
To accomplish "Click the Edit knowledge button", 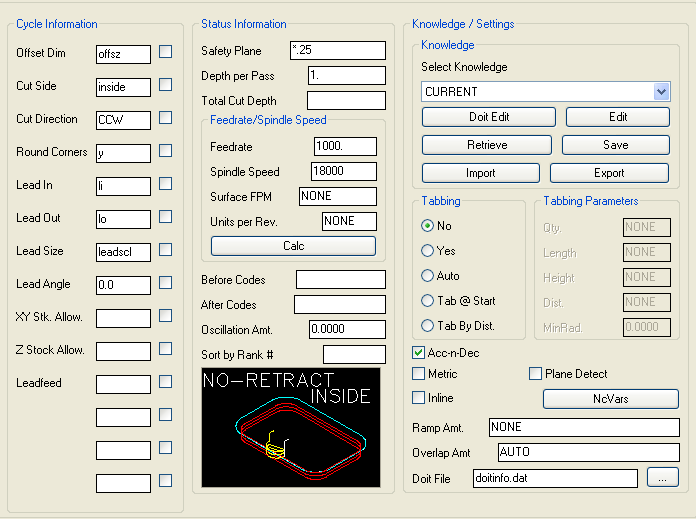I will 618,117.
